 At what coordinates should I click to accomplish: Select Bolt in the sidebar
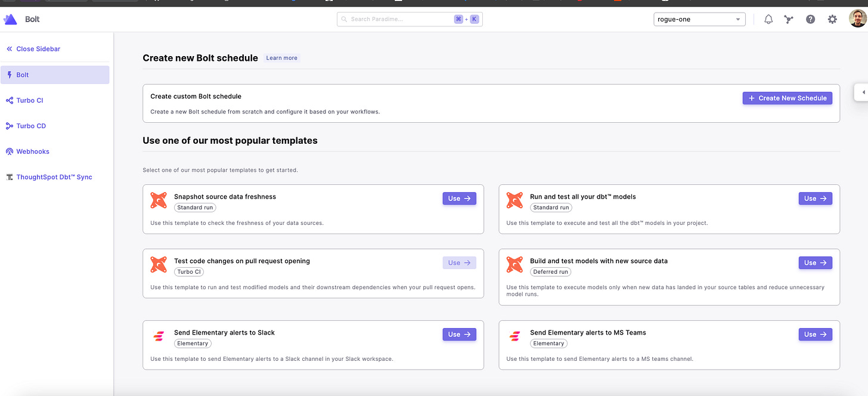click(x=55, y=75)
